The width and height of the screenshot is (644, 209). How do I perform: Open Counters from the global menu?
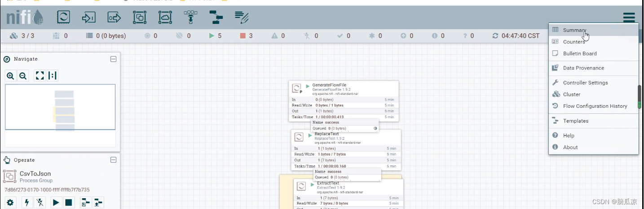point(594,42)
